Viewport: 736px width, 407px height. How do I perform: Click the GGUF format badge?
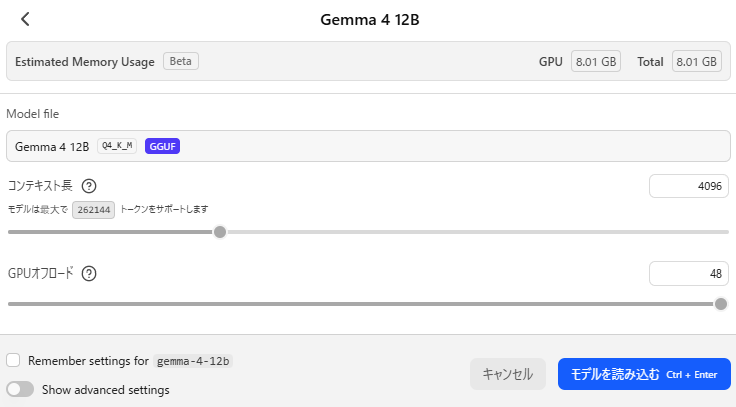(x=162, y=146)
